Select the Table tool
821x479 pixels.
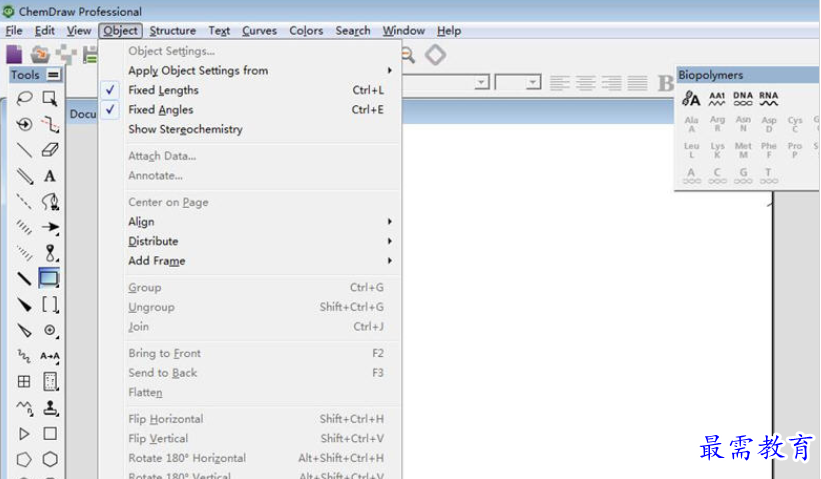pyautogui.click(x=24, y=382)
